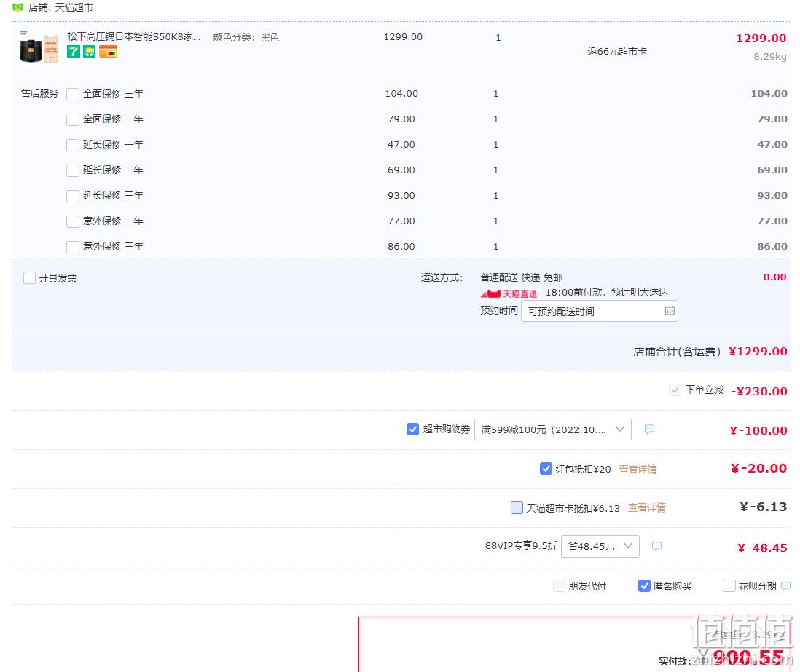
Task: Click the 88VIP专享9.5折 label
Action: tap(521, 545)
